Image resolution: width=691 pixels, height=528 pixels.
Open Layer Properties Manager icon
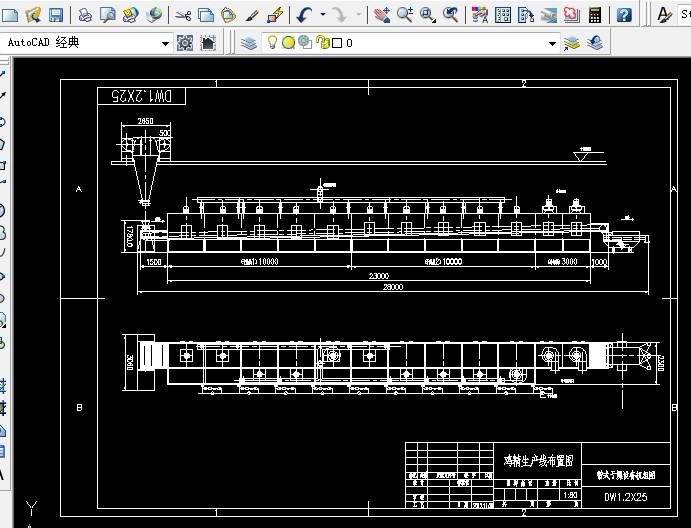(249, 43)
